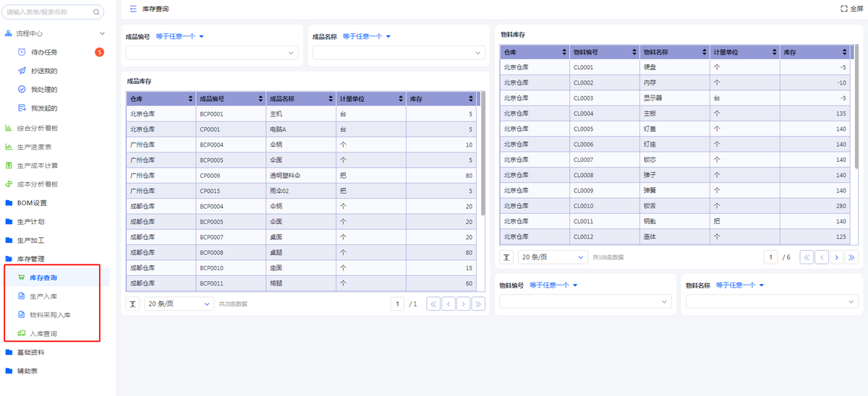Sort 成品库存 table by 库存 column
This screenshot has height=396, width=868.
(x=470, y=99)
